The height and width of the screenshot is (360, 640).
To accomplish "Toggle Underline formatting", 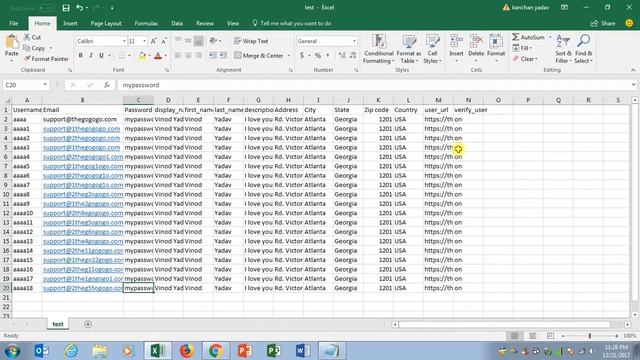I will pyautogui.click(x=101, y=56).
